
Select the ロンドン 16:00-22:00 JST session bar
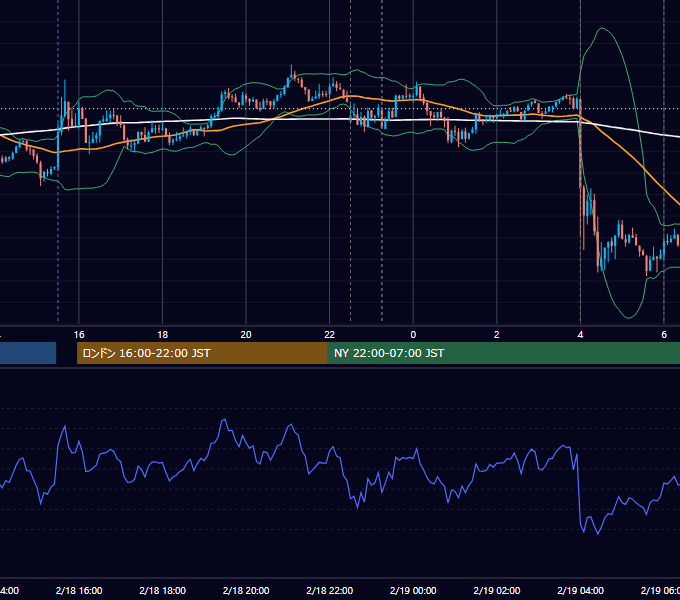pyautogui.click(x=202, y=353)
